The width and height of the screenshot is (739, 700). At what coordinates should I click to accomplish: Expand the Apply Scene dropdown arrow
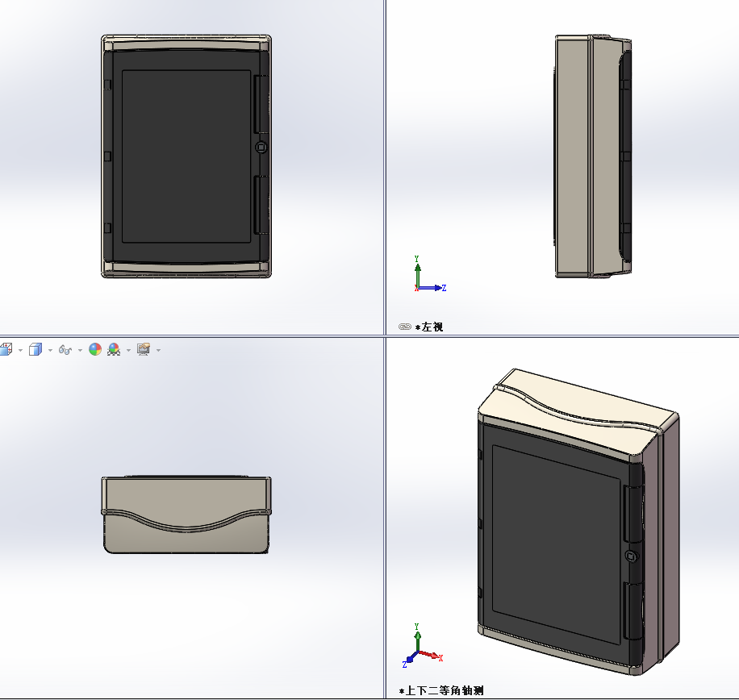(128, 351)
